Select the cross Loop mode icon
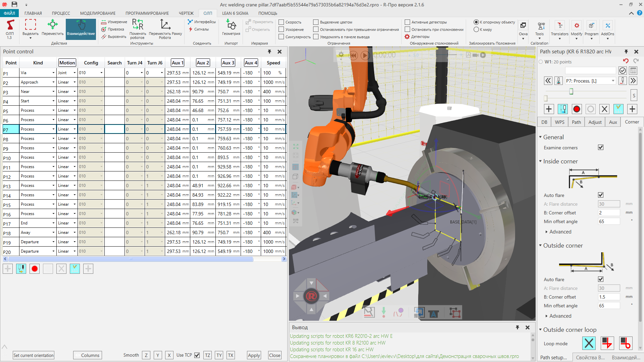The height and width of the screenshot is (362, 644). [589, 343]
